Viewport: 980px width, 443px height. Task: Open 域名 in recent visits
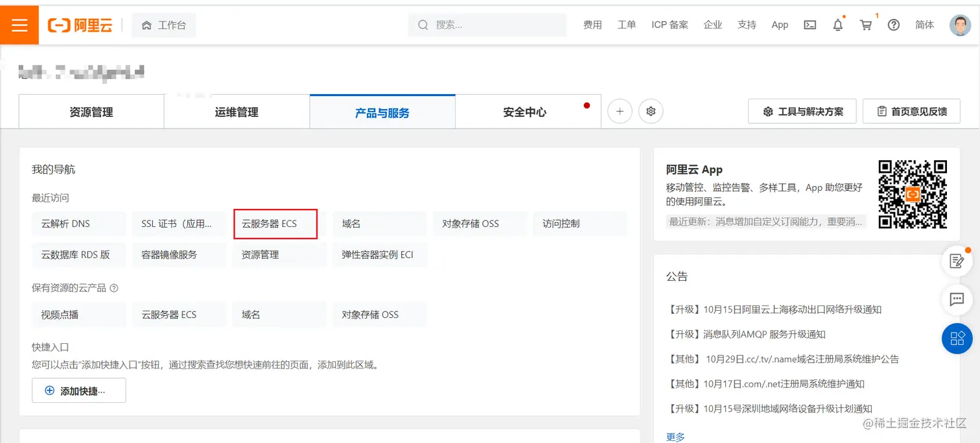pyautogui.click(x=380, y=224)
